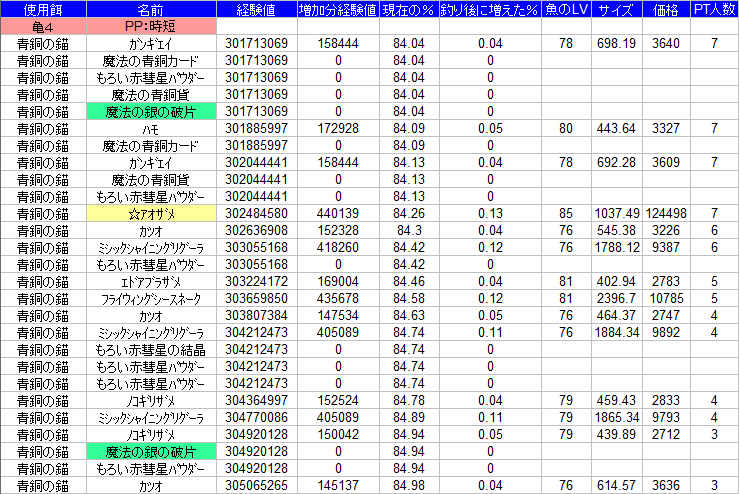Click the 使用餌 column header

point(43,9)
